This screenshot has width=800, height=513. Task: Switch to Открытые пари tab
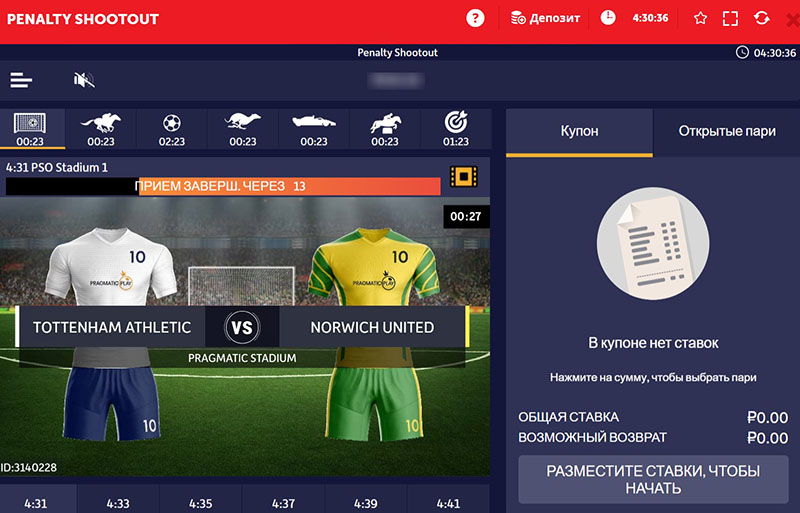(727, 132)
